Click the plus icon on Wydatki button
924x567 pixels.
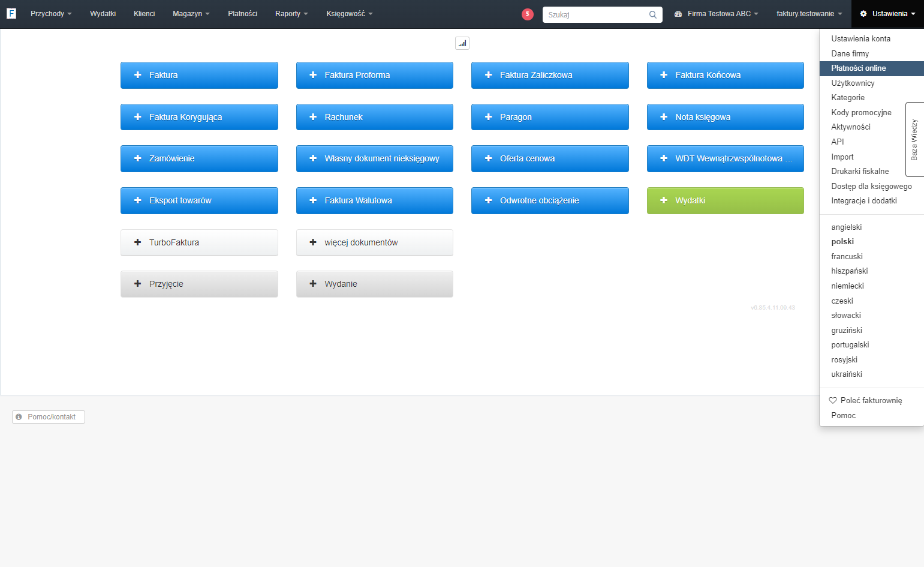pyautogui.click(x=664, y=200)
